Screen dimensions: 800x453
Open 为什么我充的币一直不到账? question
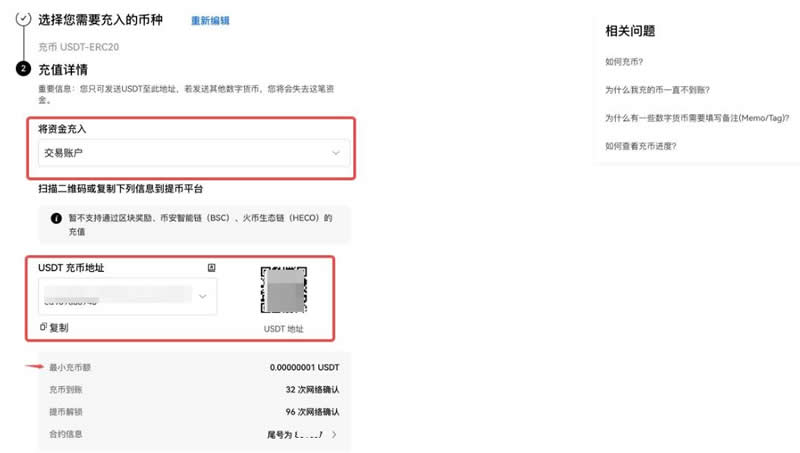tap(657, 90)
